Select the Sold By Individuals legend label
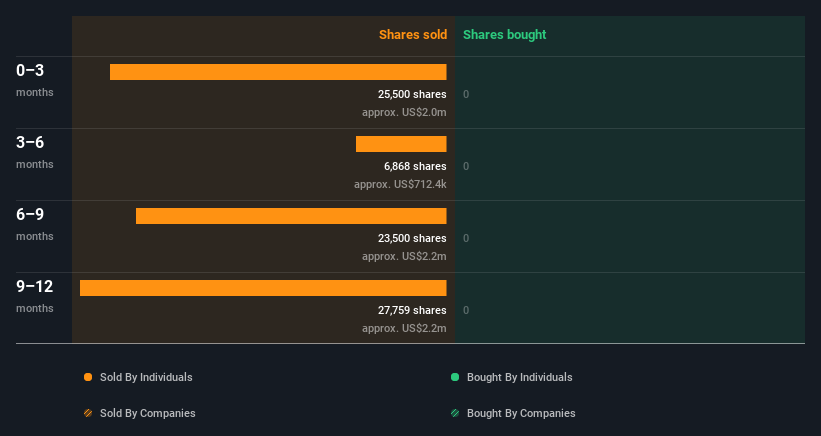821x436 pixels. click(146, 377)
